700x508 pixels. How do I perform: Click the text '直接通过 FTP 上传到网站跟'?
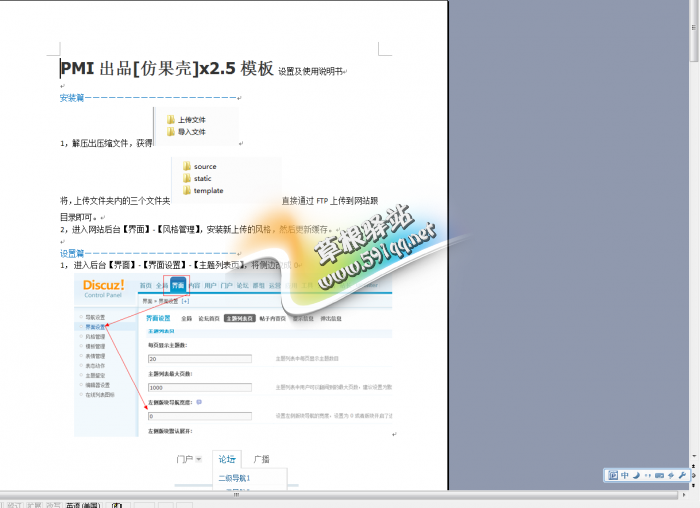pos(330,201)
